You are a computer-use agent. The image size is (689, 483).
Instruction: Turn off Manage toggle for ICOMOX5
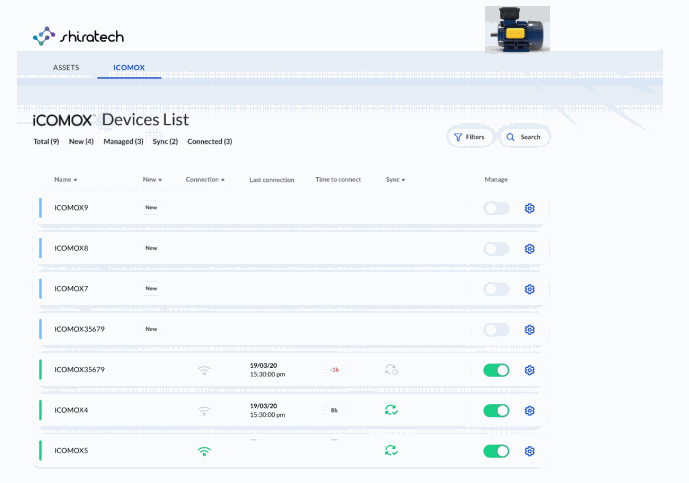(x=496, y=451)
